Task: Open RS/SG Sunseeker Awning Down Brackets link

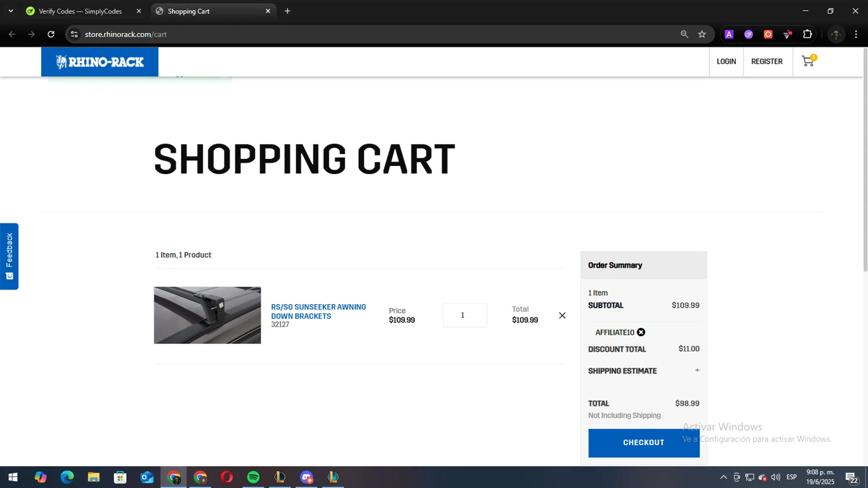Action: (318, 312)
